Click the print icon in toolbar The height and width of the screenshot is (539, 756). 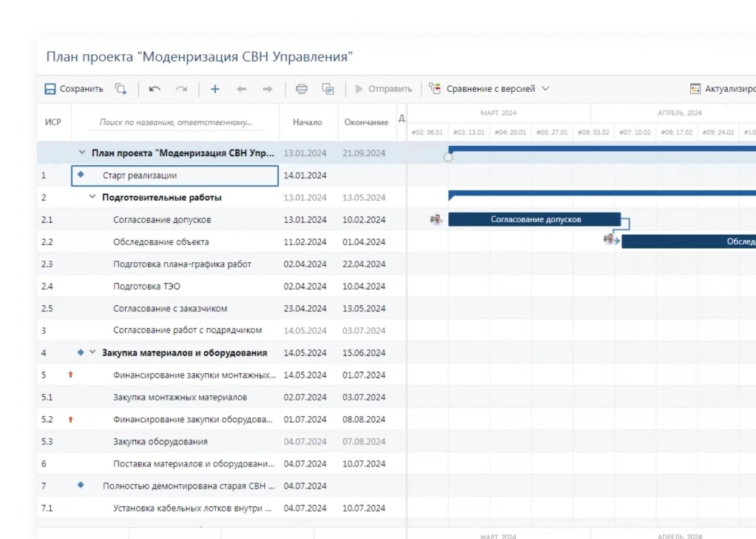pos(301,89)
